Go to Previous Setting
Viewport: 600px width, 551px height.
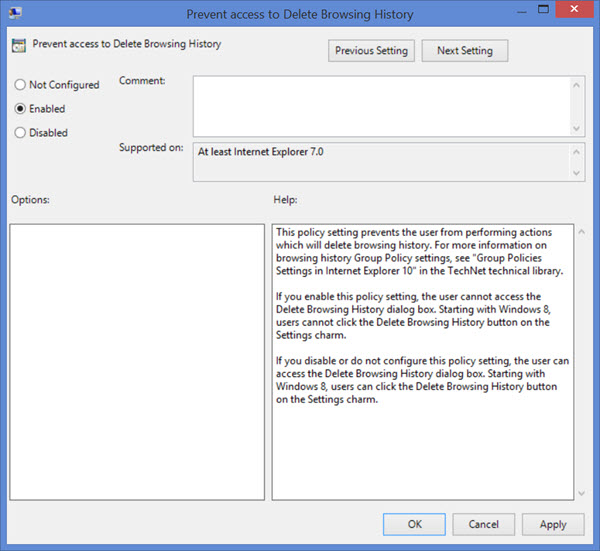click(x=371, y=51)
